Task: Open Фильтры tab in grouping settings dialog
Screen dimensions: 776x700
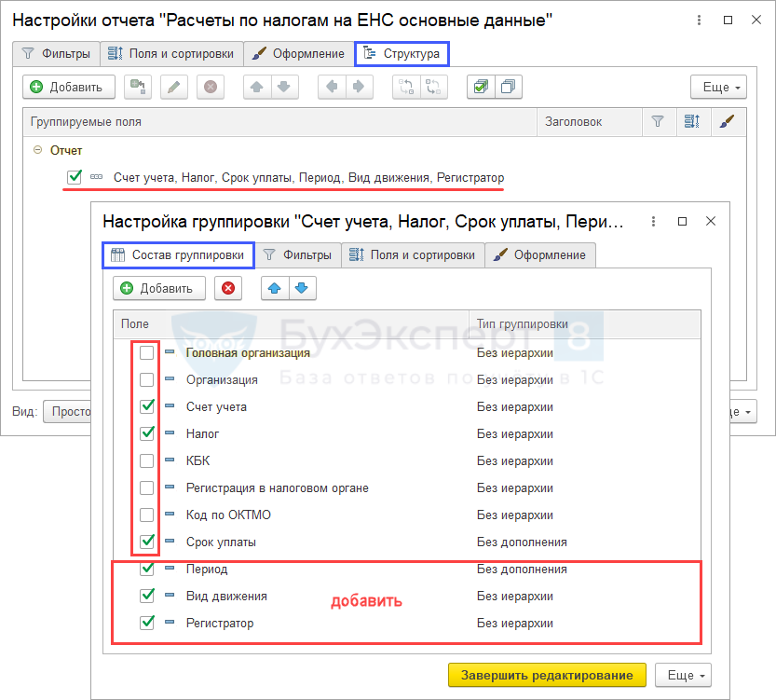Action: 298,255
